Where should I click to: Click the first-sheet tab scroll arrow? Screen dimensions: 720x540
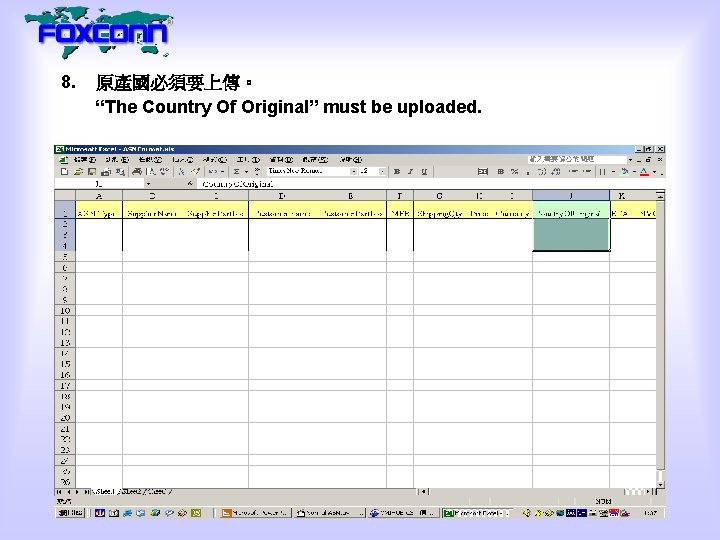(x=59, y=492)
